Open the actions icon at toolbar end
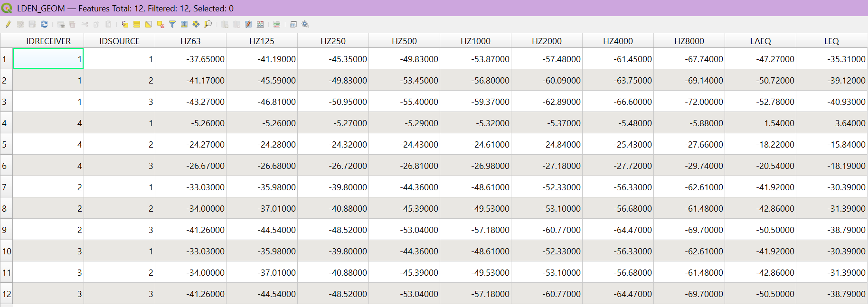The image size is (868, 307). click(x=305, y=24)
